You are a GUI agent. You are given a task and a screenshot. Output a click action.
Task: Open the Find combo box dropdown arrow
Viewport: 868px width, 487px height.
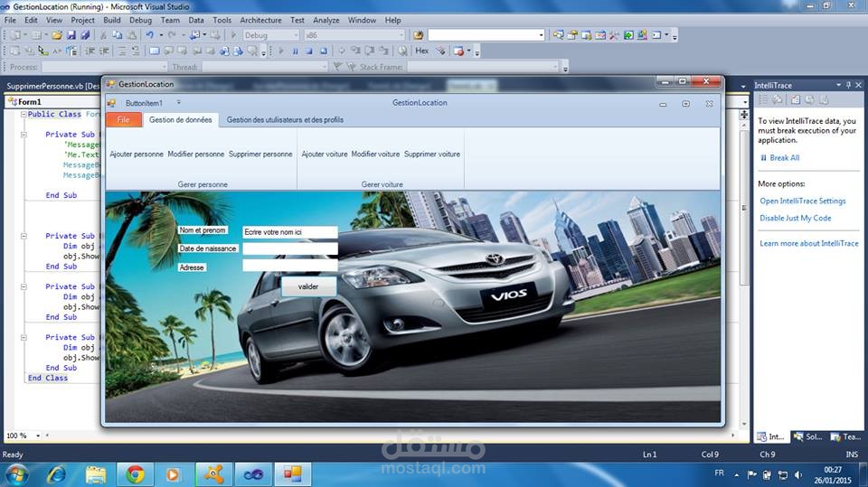[541, 35]
